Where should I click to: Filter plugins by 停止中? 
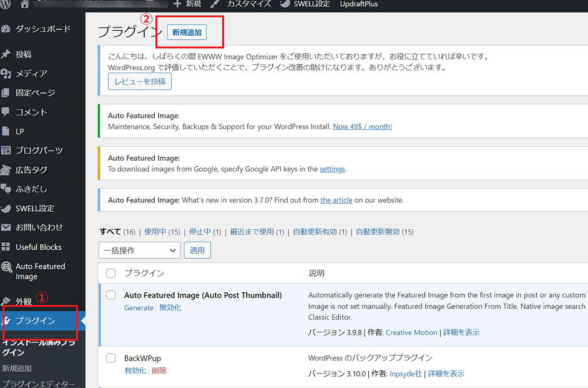[200, 232]
